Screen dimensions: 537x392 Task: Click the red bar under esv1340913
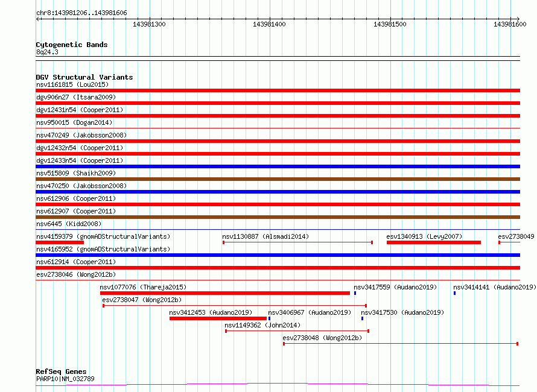click(x=434, y=242)
